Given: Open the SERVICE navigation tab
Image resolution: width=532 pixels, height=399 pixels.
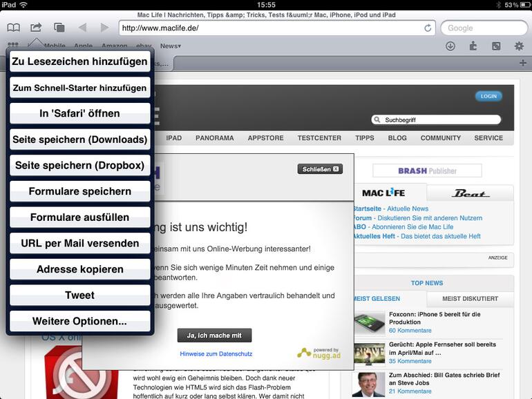Looking at the screenshot, I should coord(488,138).
